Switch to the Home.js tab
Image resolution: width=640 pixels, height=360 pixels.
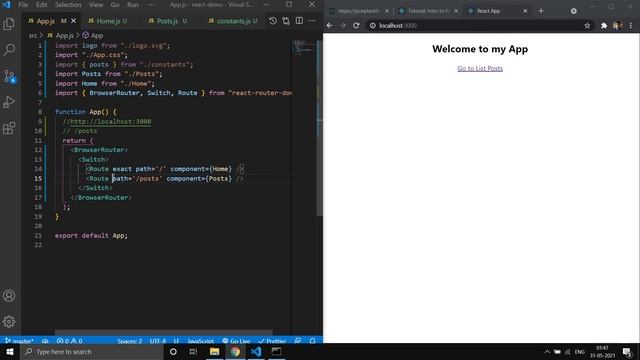pyautogui.click(x=107, y=21)
